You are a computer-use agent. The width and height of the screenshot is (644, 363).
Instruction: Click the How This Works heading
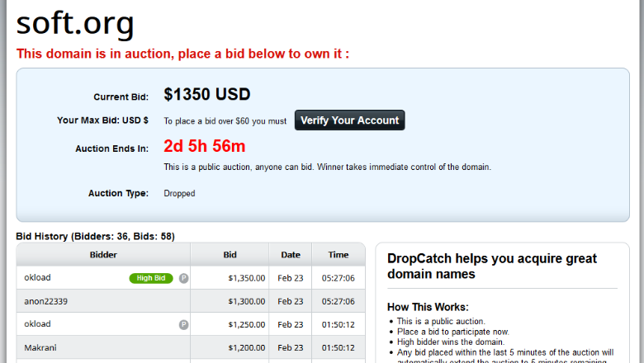[x=428, y=307]
